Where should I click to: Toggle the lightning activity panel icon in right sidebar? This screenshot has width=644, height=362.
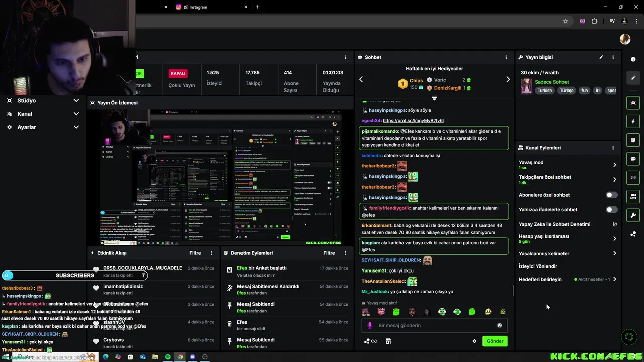[633, 121]
